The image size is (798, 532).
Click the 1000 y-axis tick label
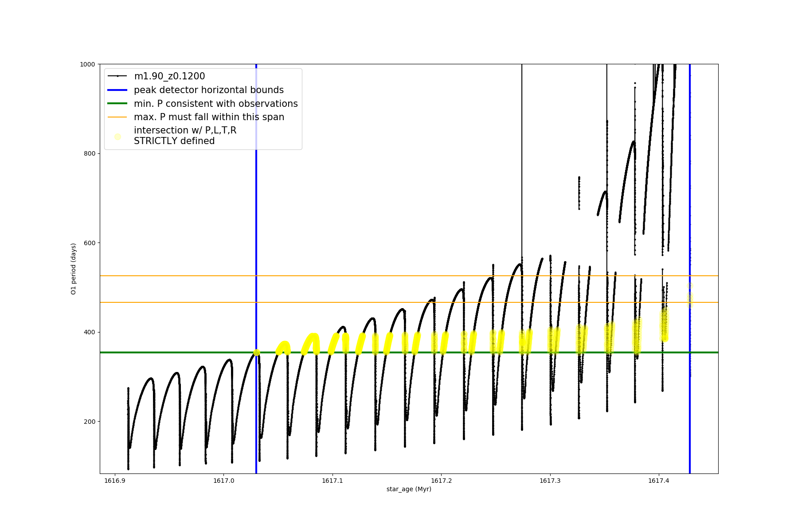click(x=87, y=64)
